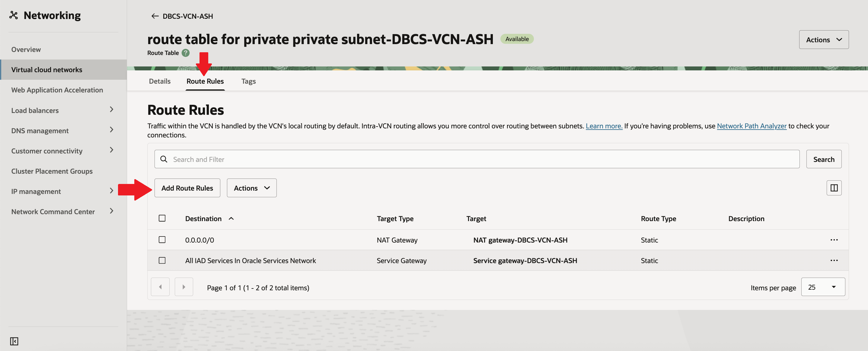Sort by the Destination column header
868x351 pixels.
pyautogui.click(x=203, y=219)
